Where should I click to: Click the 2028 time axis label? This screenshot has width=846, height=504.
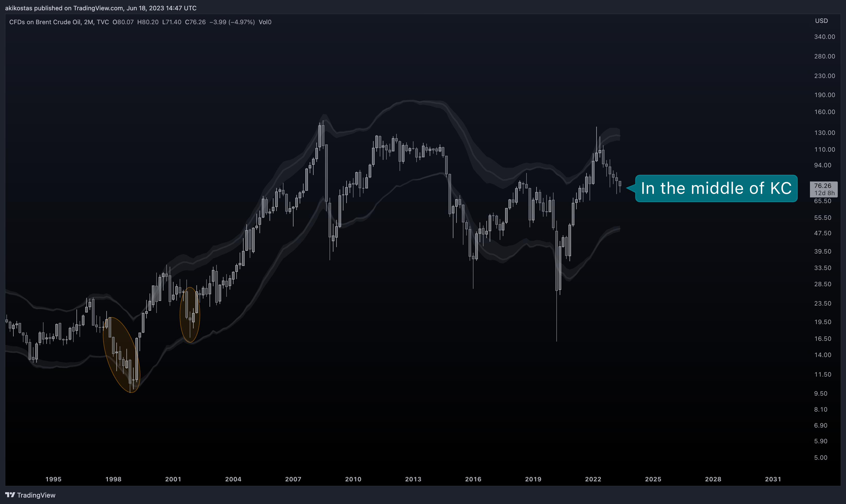pos(713,479)
